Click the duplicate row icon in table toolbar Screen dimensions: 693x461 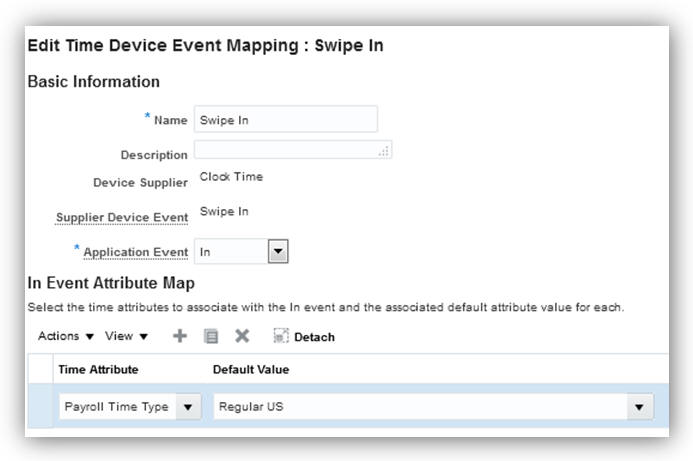(211, 337)
